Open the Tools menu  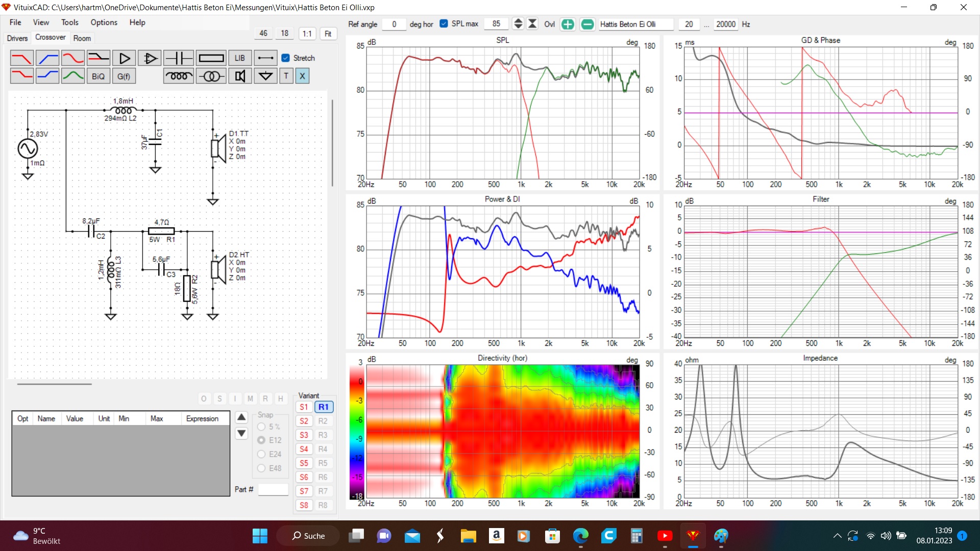(x=69, y=22)
